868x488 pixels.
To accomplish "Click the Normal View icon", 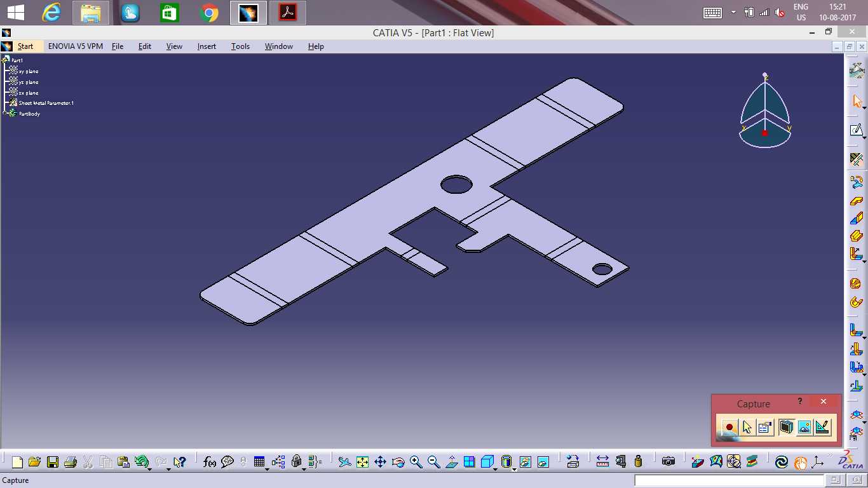I will coord(451,462).
